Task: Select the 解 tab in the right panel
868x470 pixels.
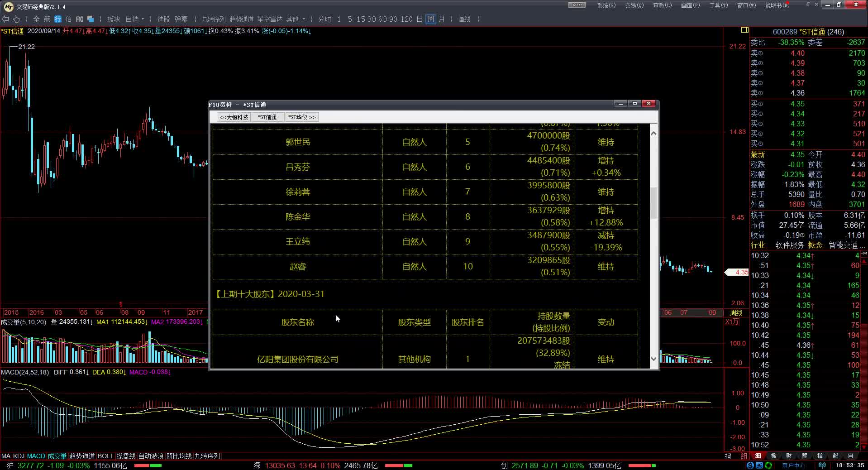Action: 835,456
